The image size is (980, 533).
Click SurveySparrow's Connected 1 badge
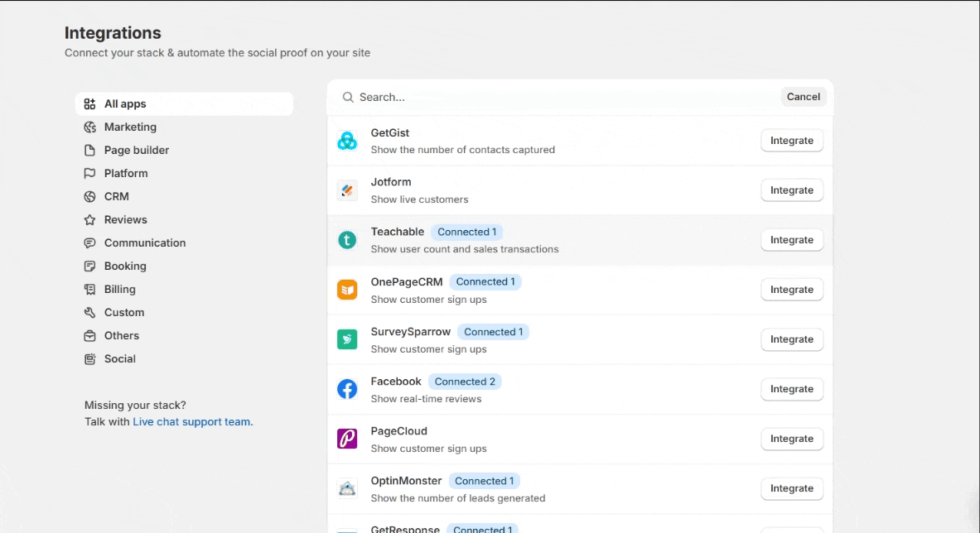click(x=493, y=332)
